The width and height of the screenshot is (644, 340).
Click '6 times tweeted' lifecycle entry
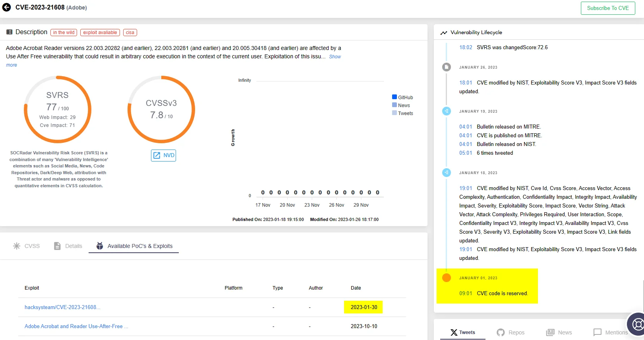[x=495, y=153]
